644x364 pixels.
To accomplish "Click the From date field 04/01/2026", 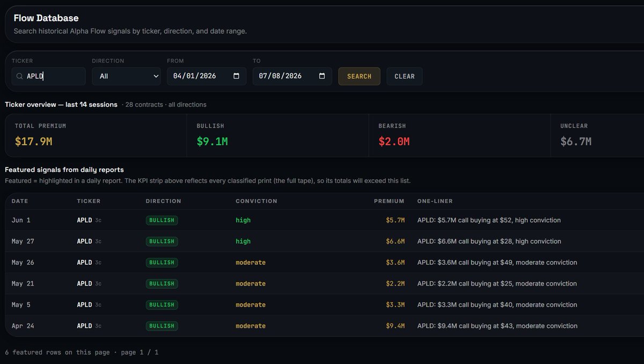I will click(x=207, y=76).
